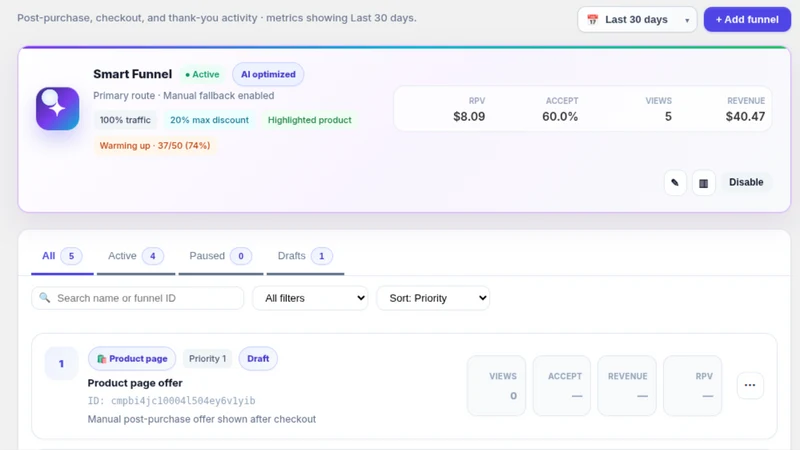The height and width of the screenshot is (450, 800).
Task: Open the Last 30 days date dropdown
Action: point(637,19)
